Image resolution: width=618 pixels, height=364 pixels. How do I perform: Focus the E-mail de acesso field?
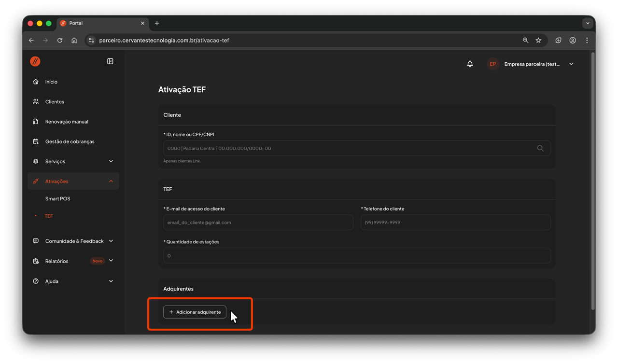click(258, 223)
